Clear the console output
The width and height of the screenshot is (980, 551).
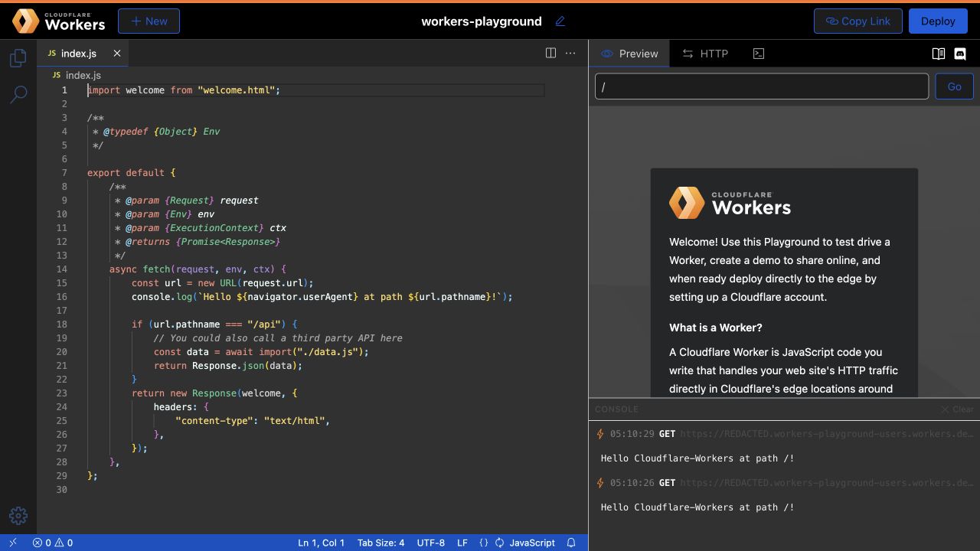point(958,409)
